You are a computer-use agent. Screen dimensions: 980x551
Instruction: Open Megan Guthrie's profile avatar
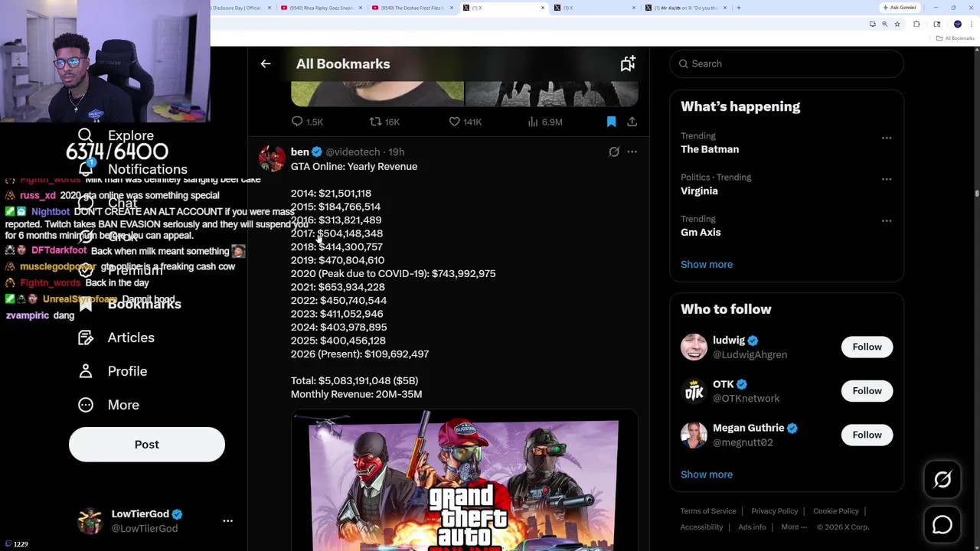coord(694,435)
